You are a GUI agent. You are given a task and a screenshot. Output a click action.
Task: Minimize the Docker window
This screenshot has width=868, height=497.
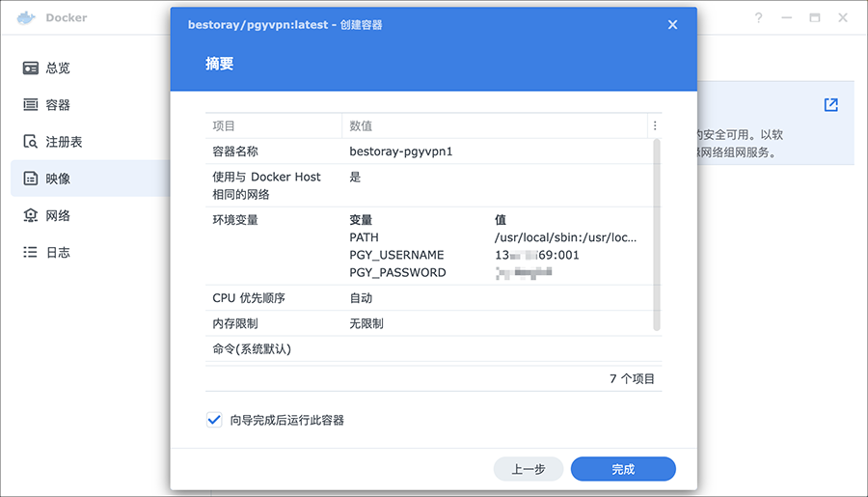click(x=786, y=17)
